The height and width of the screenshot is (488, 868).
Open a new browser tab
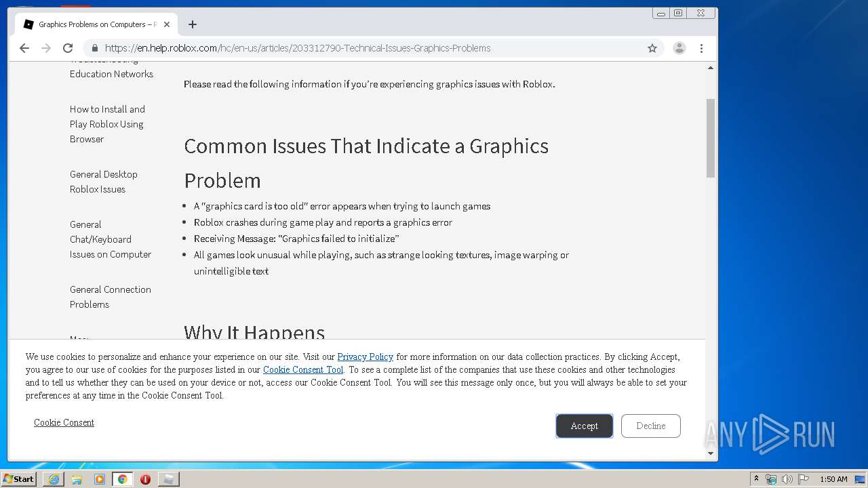tap(193, 24)
